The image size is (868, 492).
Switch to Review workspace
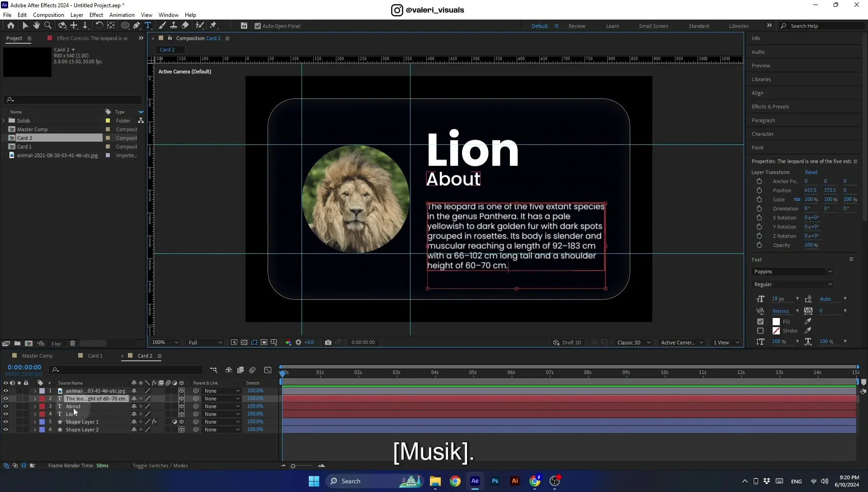pos(576,26)
